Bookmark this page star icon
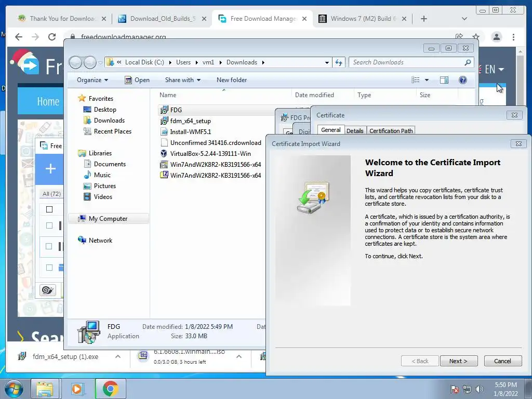Screen dimensions: 532x399 [x=476, y=37]
